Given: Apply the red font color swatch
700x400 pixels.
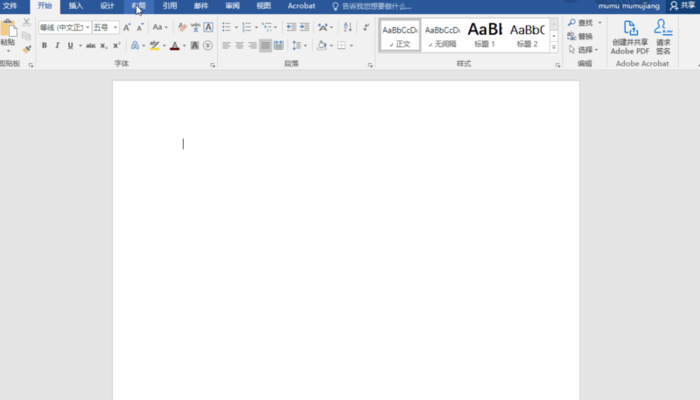Looking at the screenshot, I should 174,45.
